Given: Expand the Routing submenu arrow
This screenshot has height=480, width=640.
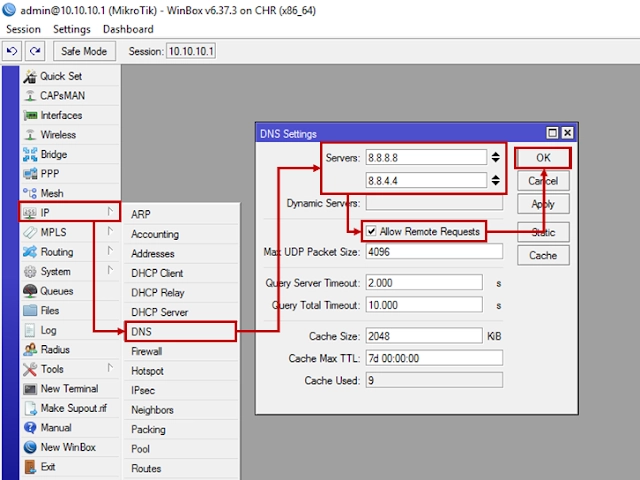Looking at the screenshot, I should [110, 250].
